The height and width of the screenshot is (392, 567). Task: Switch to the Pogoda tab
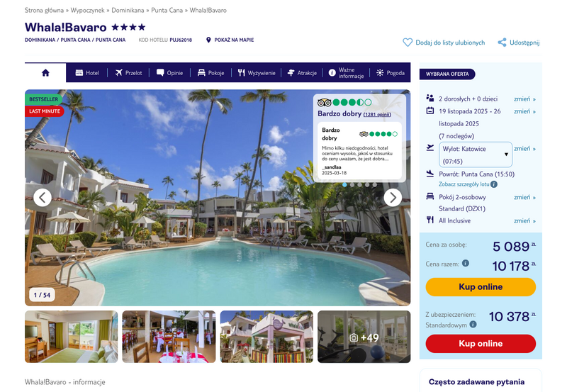[x=391, y=73]
